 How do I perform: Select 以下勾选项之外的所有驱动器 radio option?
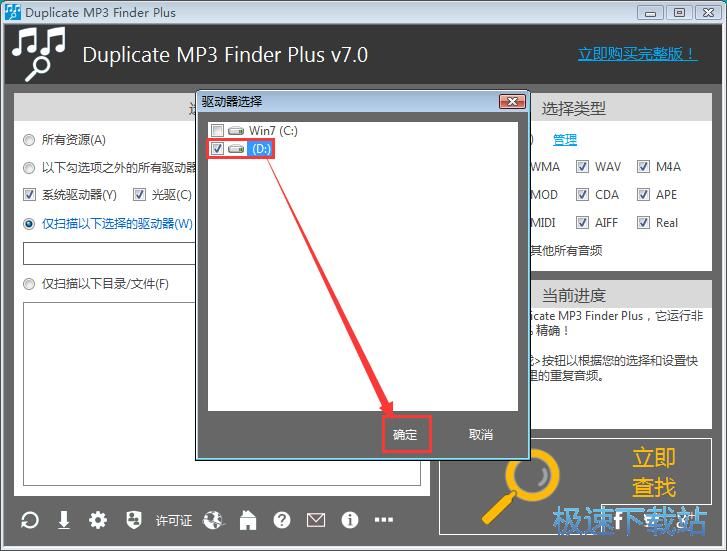pos(29,168)
